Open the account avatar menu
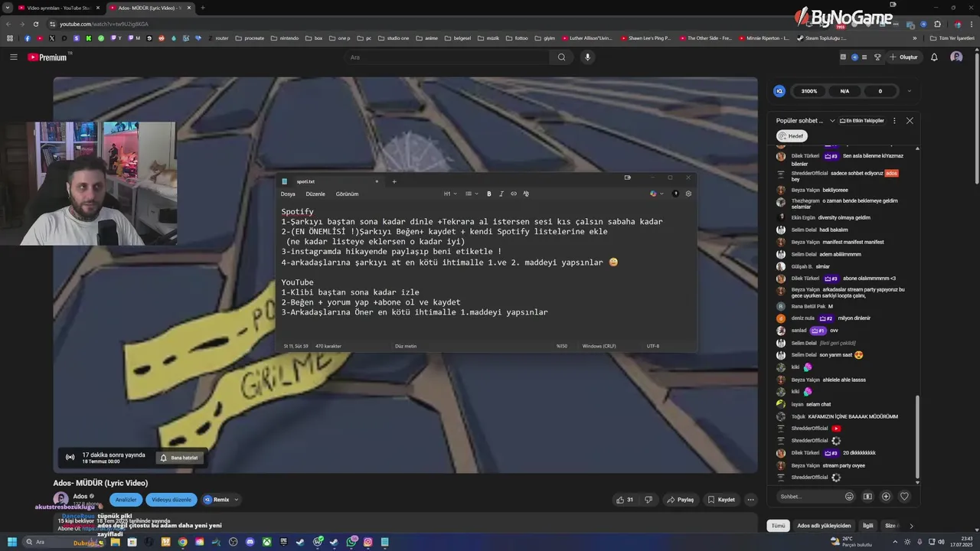980x551 pixels. tap(956, 57)
